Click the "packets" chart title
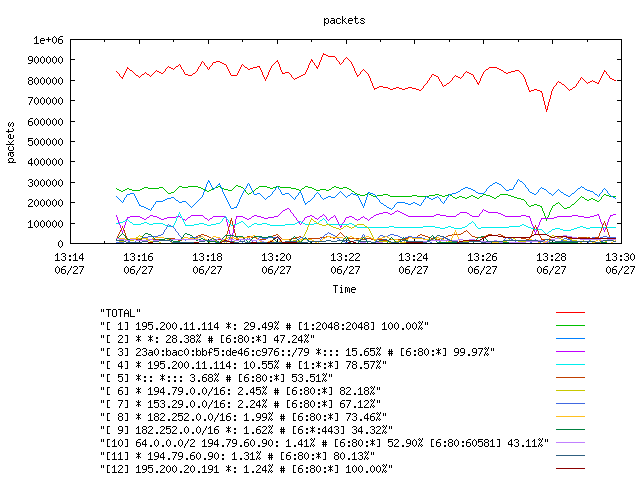The width and height of the screenshot is (640, 480). (x=344, y=20)
